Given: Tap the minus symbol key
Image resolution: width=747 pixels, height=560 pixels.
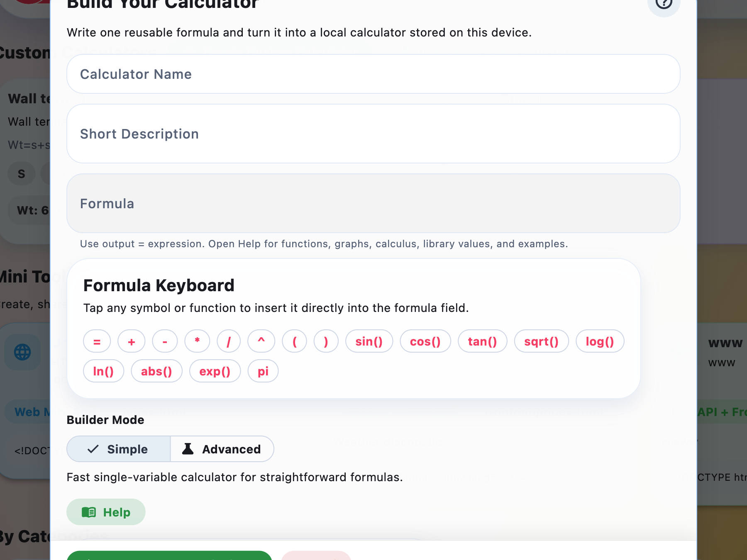Looking at the screenshot, I should pyautogui.click(x=165, y=341).
